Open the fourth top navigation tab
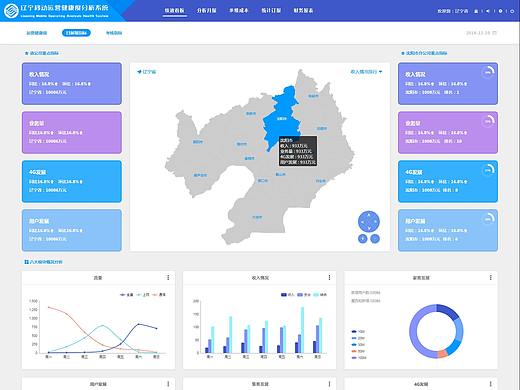 271,11
